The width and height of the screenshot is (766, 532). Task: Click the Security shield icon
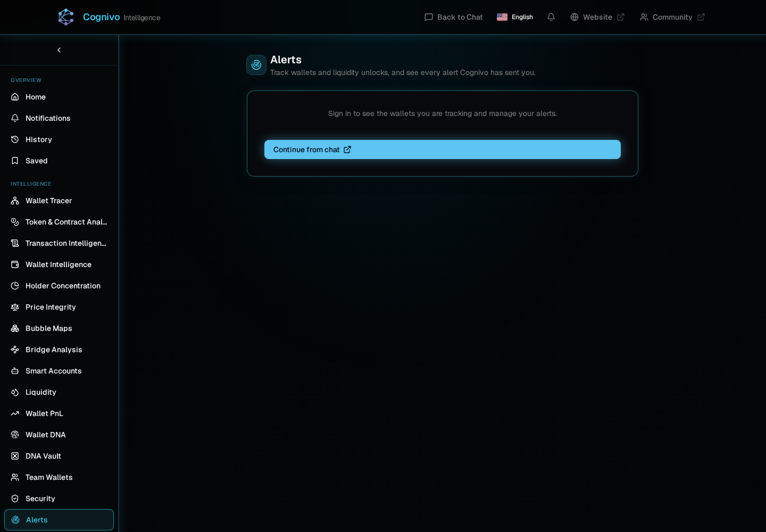tap(15, 498)
